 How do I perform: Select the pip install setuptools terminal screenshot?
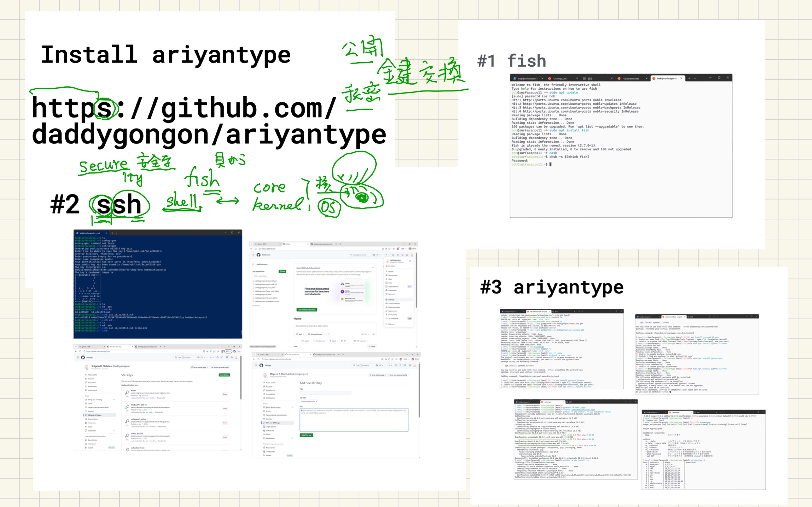(576, 439)
